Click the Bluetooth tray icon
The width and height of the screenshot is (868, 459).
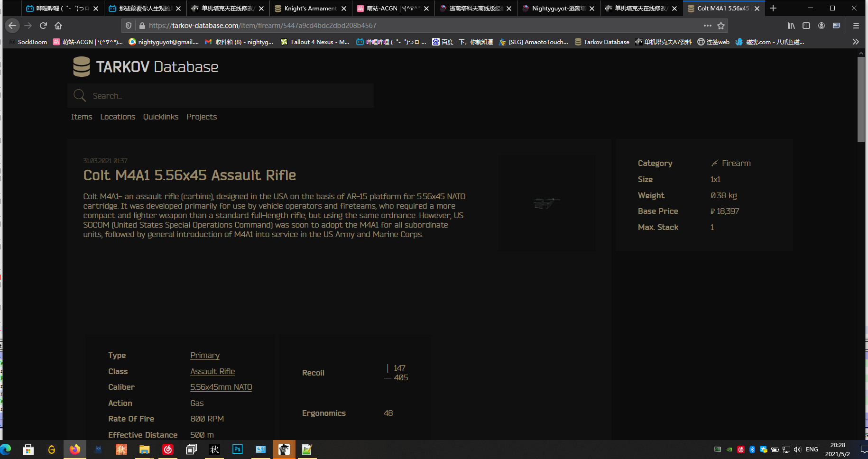pyautogui.click(x=752, y=449)
